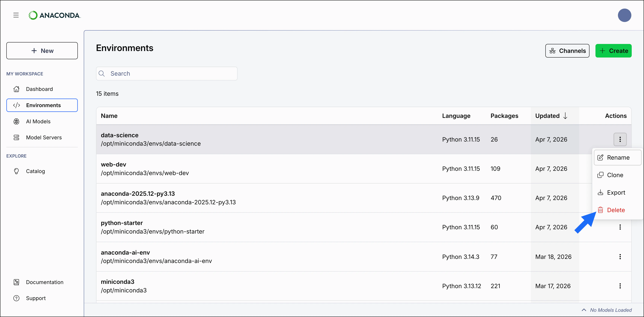Select Delete from the context menu
Screen dimensions: 644x317
[616, 210]
